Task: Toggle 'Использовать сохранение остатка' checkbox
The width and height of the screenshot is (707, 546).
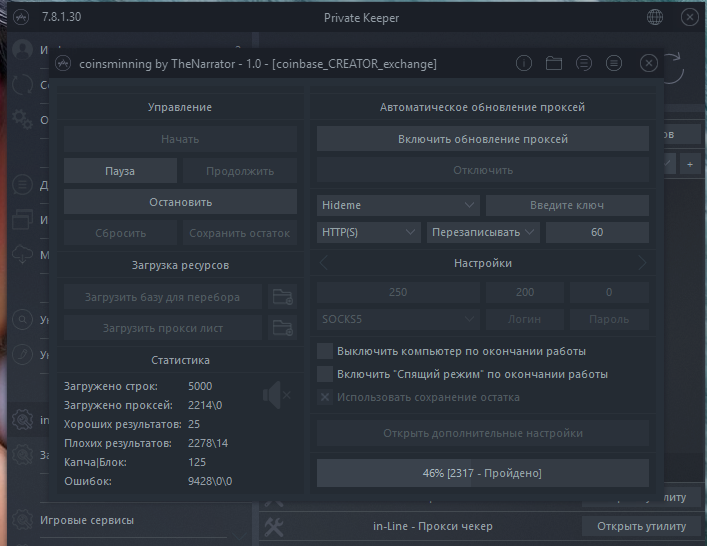Action: pos(325,397)
